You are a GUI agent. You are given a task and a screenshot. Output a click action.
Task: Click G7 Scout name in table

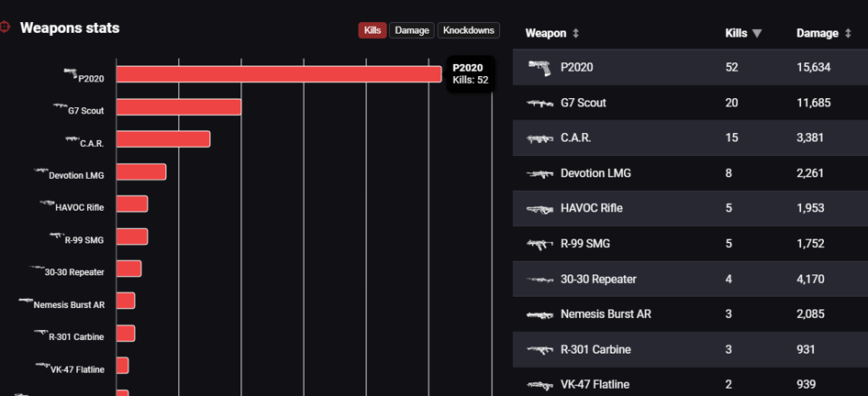coord(584,103)
